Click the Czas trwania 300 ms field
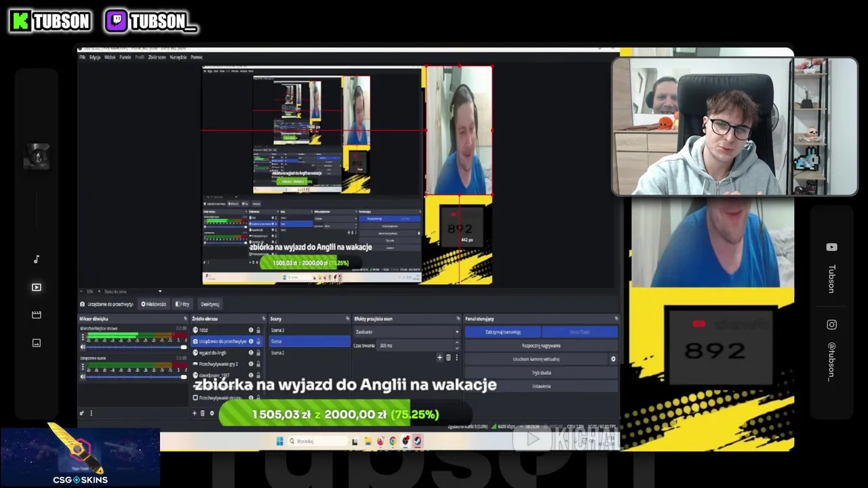Screen dimensions: 868x488 pyautogui.click(x=418, y=346)
